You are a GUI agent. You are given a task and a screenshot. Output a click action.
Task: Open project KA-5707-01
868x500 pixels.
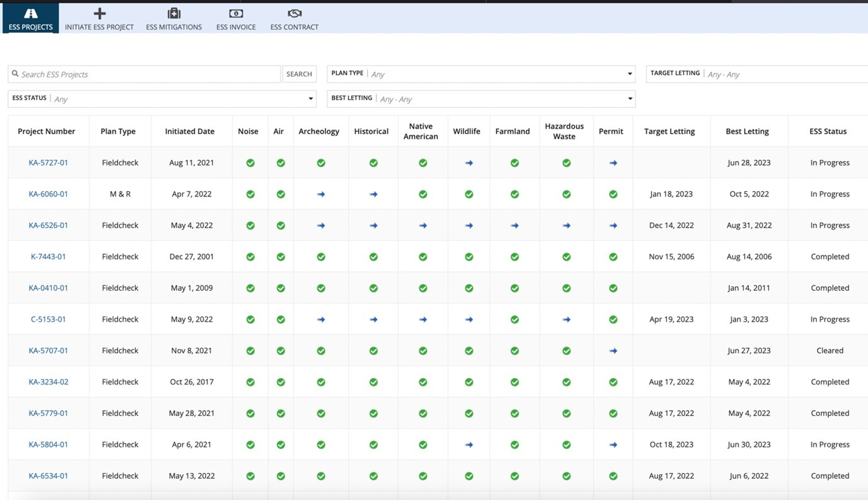point(48,351)
